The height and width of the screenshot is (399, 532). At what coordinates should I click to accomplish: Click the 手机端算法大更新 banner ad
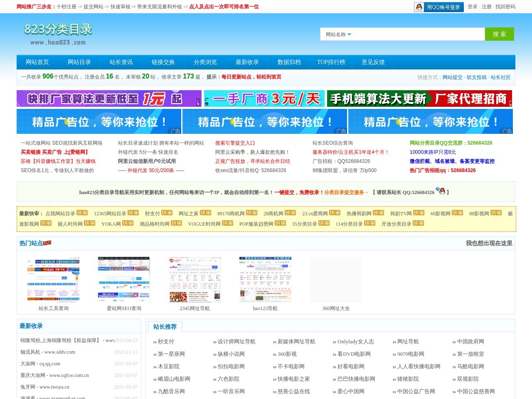point(419,99)
